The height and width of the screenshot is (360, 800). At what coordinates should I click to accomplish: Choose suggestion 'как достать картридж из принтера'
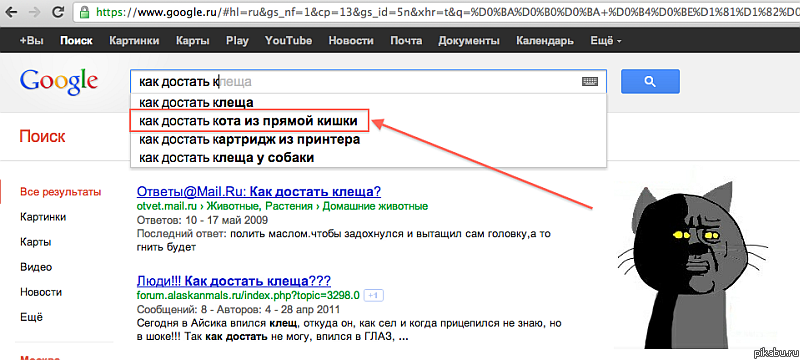pyautogui.click(x=368, y=140)
